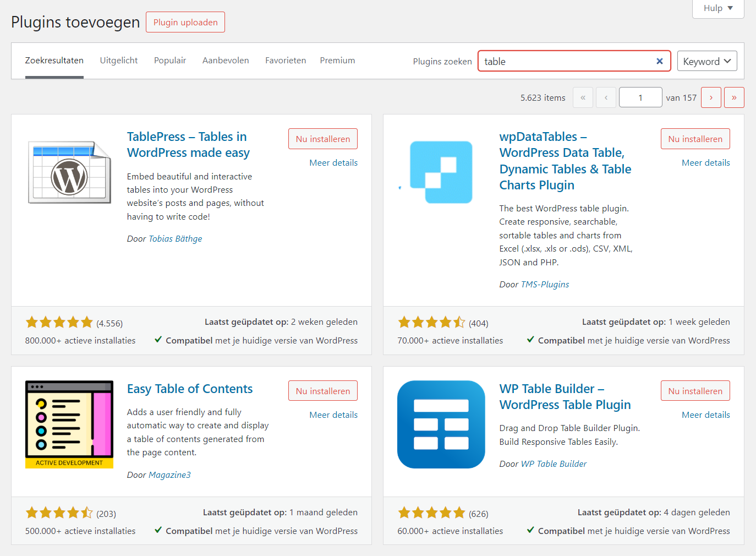Open the Keyword search type dropdown
Image resolution: width=756 pixels, height=556 pixels.
706,61
